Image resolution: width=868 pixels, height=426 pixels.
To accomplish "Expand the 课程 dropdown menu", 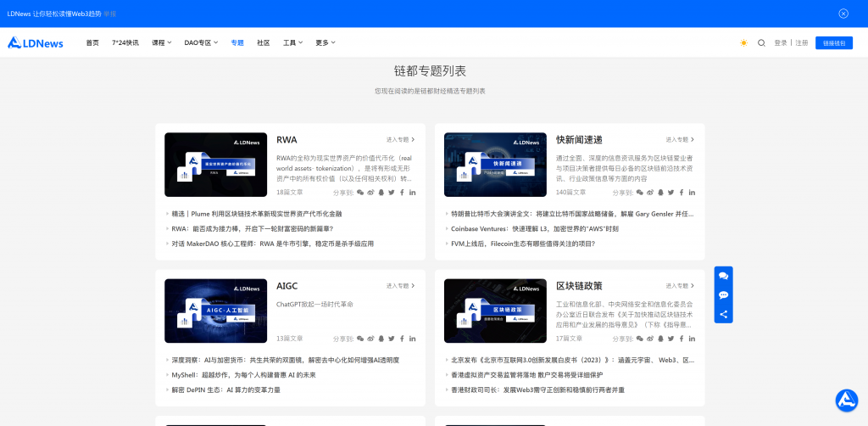I will point(162,42).
